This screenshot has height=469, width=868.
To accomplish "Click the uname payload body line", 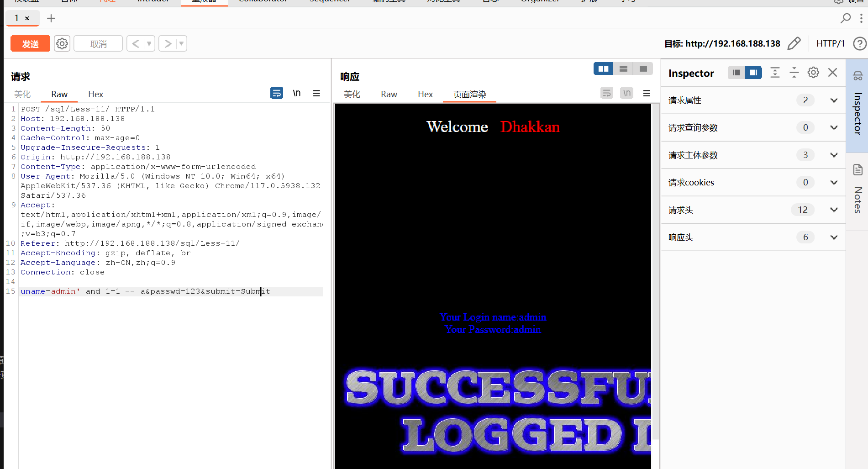I will point(145,291).
